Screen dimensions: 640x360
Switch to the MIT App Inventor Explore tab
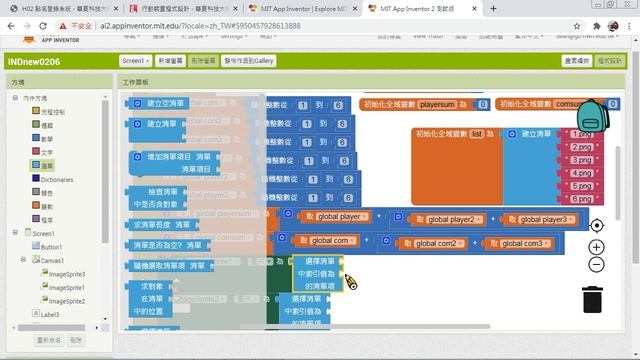point(303,9)
